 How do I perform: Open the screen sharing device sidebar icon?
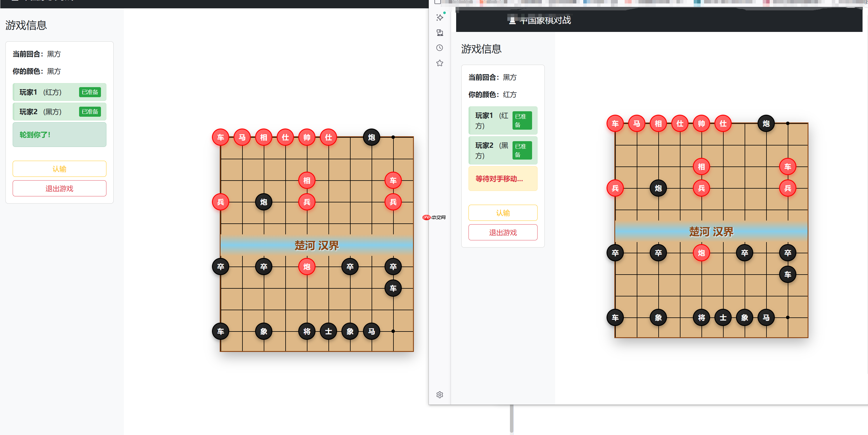tap(439, 33)
